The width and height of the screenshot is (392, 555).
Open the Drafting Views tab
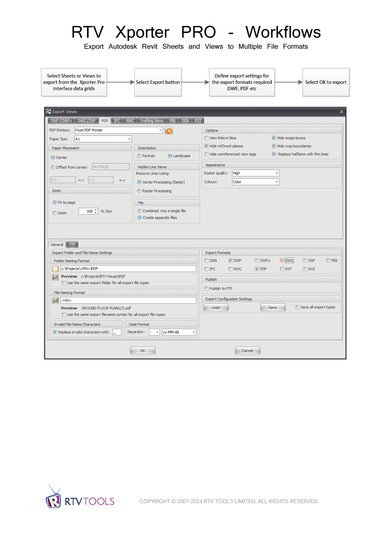click(152, 121)
